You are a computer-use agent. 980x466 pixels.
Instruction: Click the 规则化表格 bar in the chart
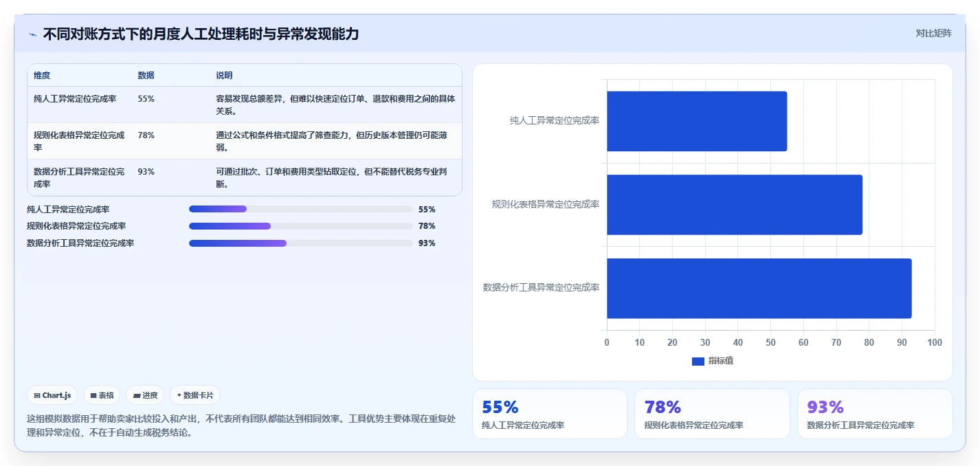(735, 205)
